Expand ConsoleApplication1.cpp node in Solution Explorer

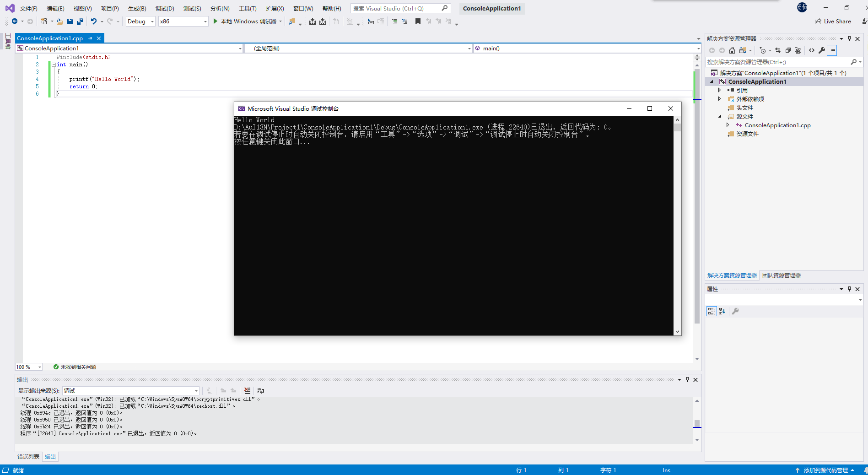click(x=728, y=125)
